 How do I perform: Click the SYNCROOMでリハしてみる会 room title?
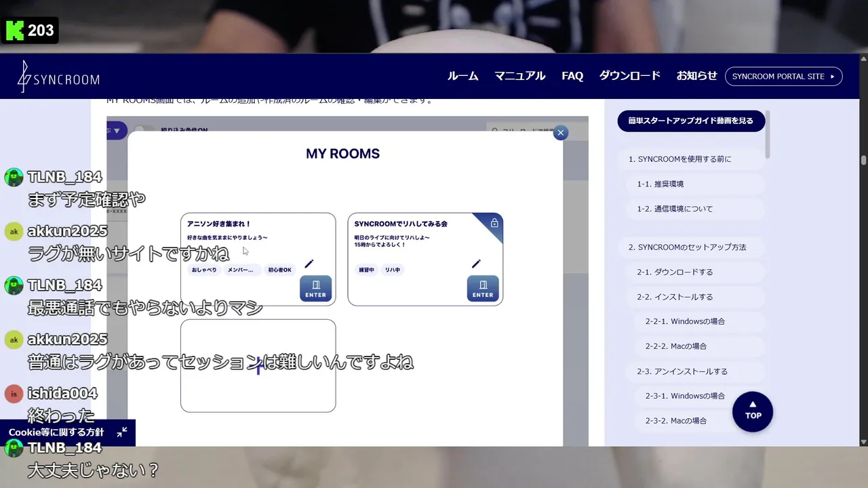pos(401,224)
